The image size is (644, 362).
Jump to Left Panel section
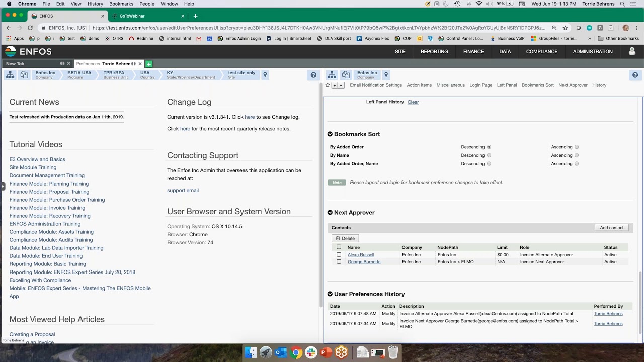pos(507,85)
